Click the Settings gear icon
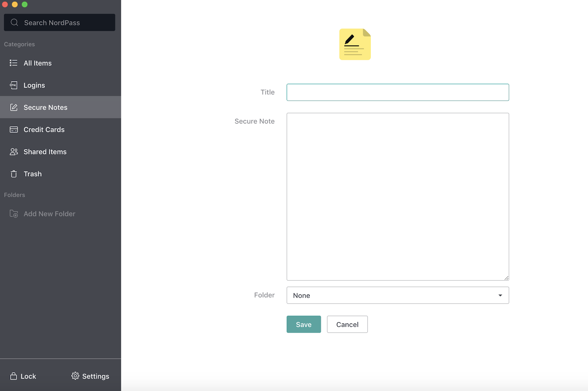Image resolution: width=588 pixels, height=391 pixels. (x=75, y=376)
